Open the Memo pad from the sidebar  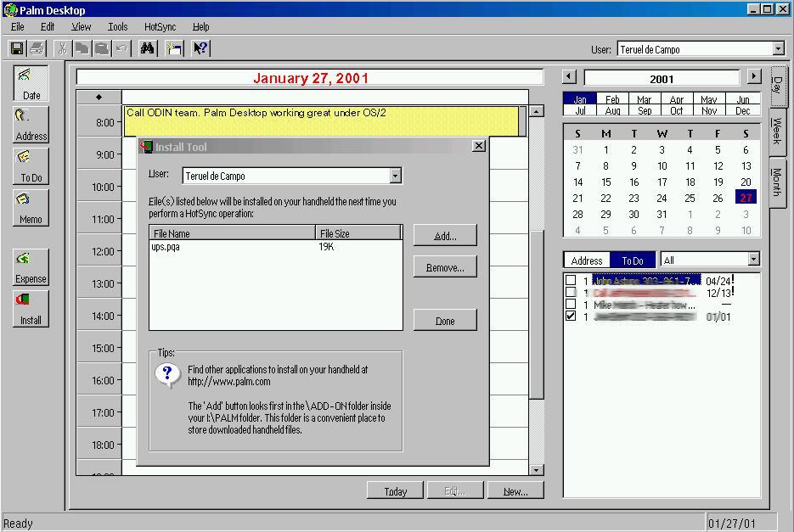(31, 208)
